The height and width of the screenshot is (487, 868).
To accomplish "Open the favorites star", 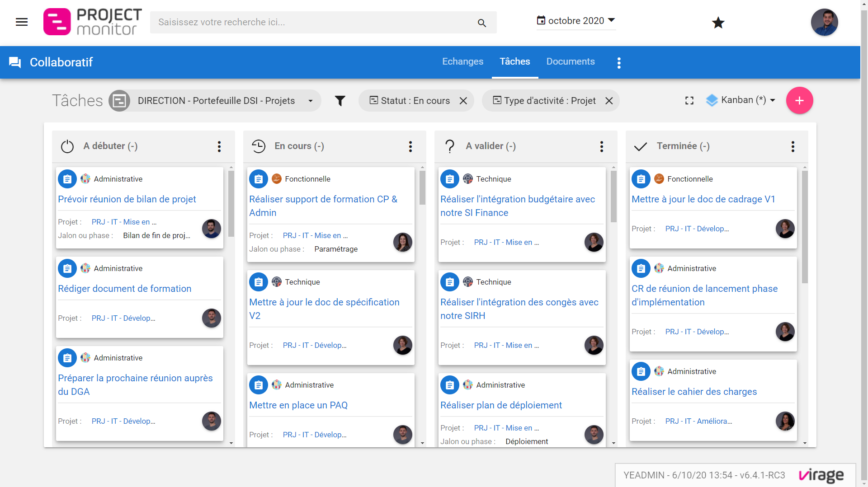I will (718, 23).
